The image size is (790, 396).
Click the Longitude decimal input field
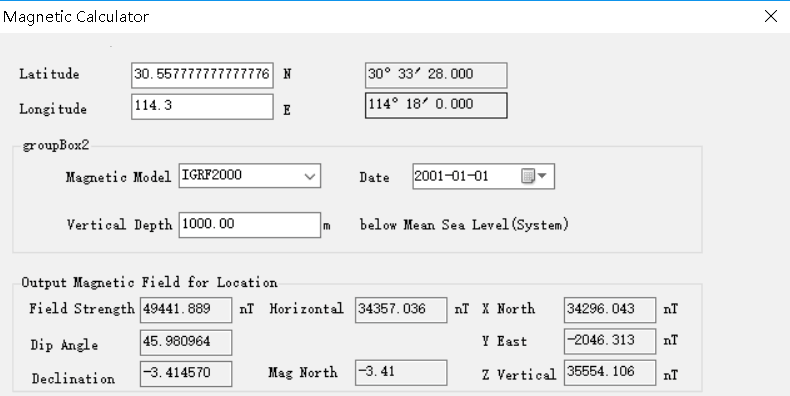click(x=202, y=106)
